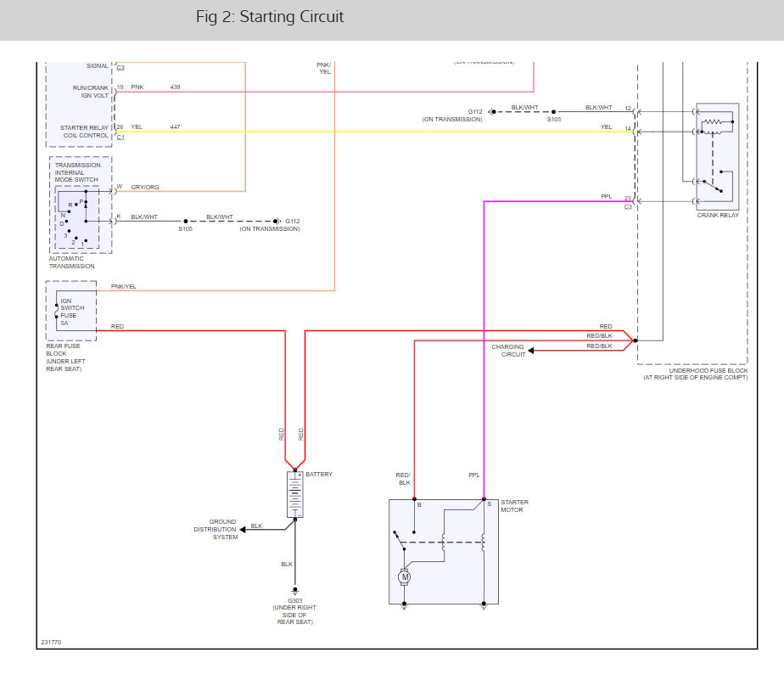Click 'GROUND DISTRIBUTION SYSTEM' text
The image size is (784, 686).
tap(216, 530)
